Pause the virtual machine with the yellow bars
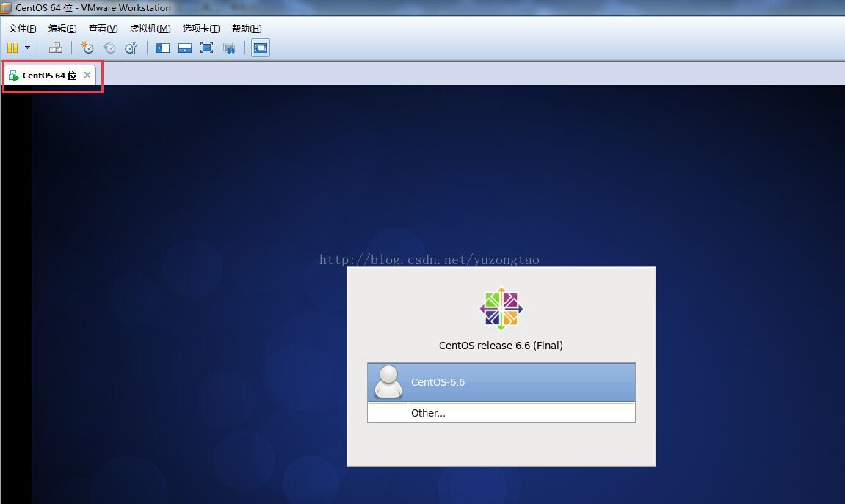This screenshot has width=845, height=504. pyautogui.click(x=12, y=48)
